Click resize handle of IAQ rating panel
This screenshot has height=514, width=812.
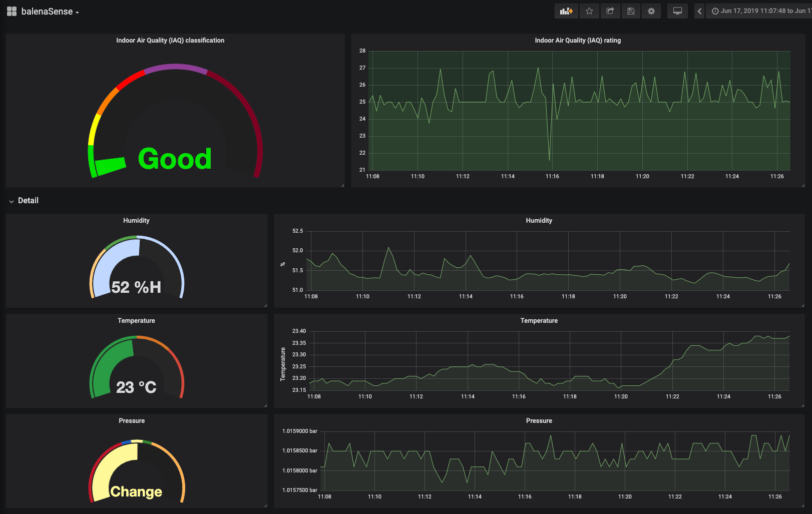(803, 185)
